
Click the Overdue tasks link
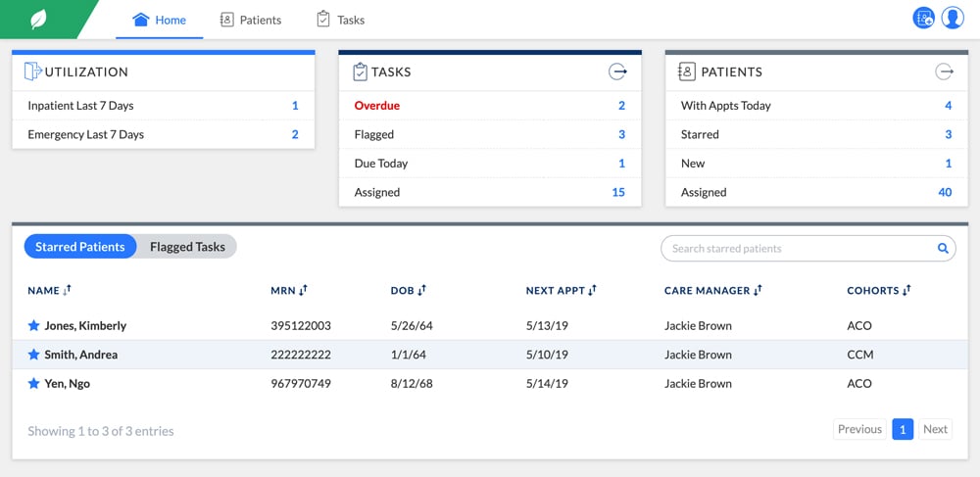pos(377,106)
